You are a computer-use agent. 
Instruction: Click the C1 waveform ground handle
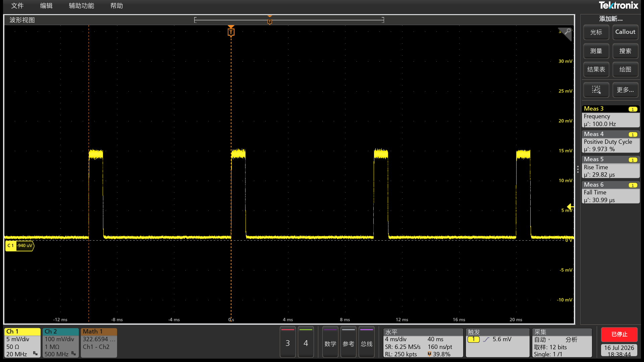(20, 246)
